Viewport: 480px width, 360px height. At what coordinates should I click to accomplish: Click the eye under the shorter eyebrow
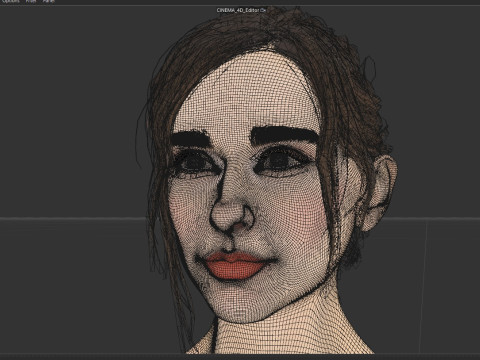click(195, 163)
